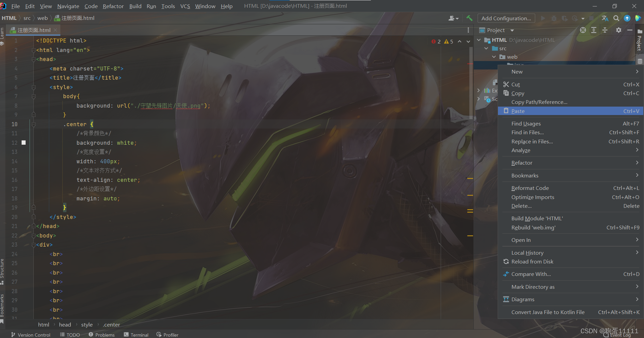The width and height of the screenshot is (644, 338).
Task: Open the user account dropdown in toolbar
Action: (x=453, y=18)
